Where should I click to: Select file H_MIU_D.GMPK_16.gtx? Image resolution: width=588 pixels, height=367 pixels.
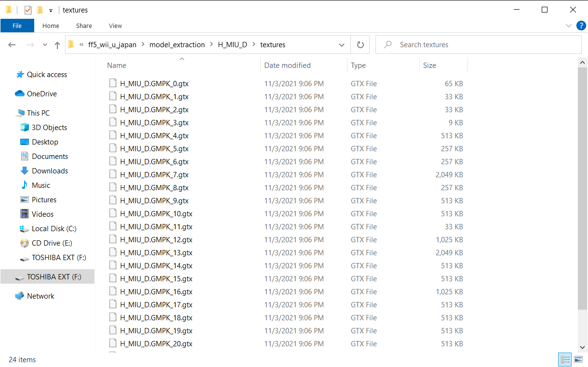pyautogui.click(x=156, y=291)
